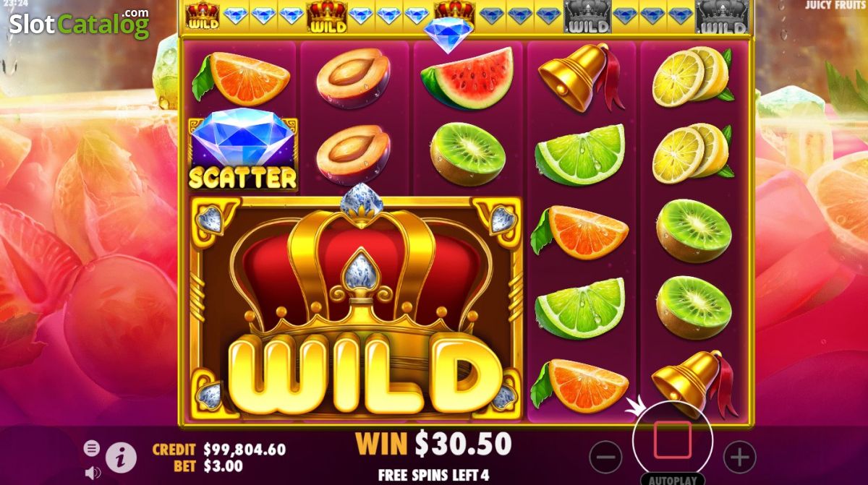Click the AUTOPLAY label

[x=673, y=479]
